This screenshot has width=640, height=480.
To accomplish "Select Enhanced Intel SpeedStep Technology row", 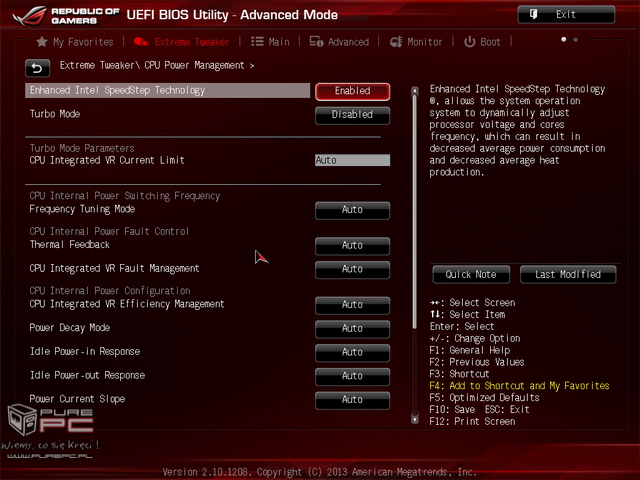I will pos(168,91).
